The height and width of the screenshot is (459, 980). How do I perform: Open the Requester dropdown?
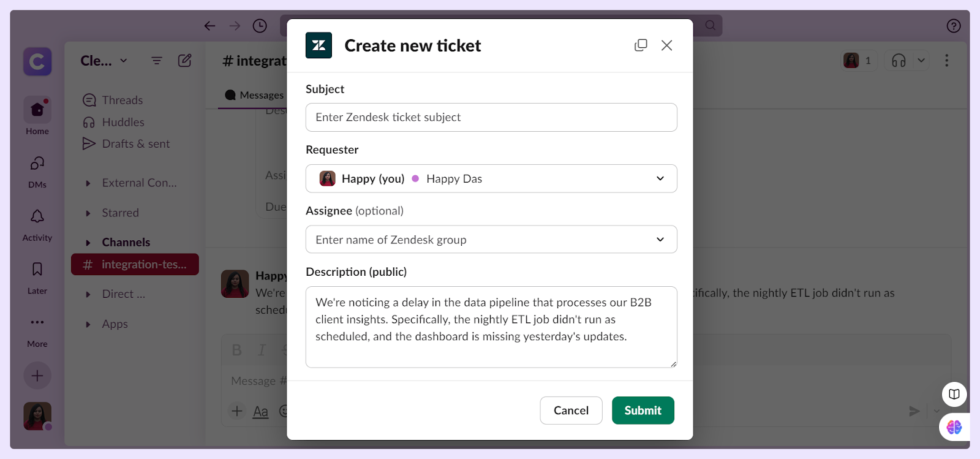(x=491, y=178)
